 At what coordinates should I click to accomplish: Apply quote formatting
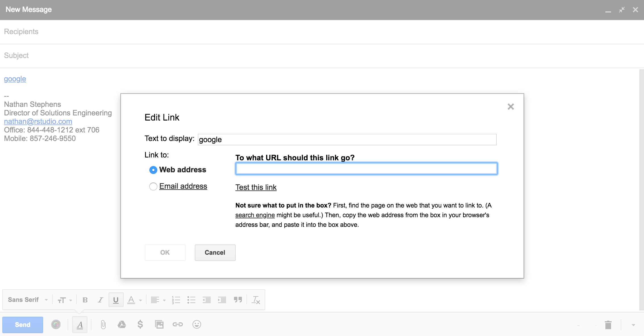(x=238, y=300)
